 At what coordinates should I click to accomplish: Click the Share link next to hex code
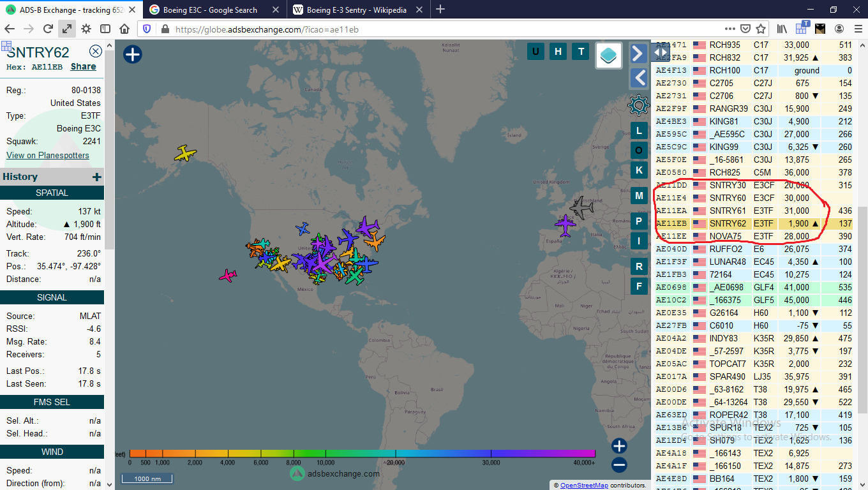point(84,66)
